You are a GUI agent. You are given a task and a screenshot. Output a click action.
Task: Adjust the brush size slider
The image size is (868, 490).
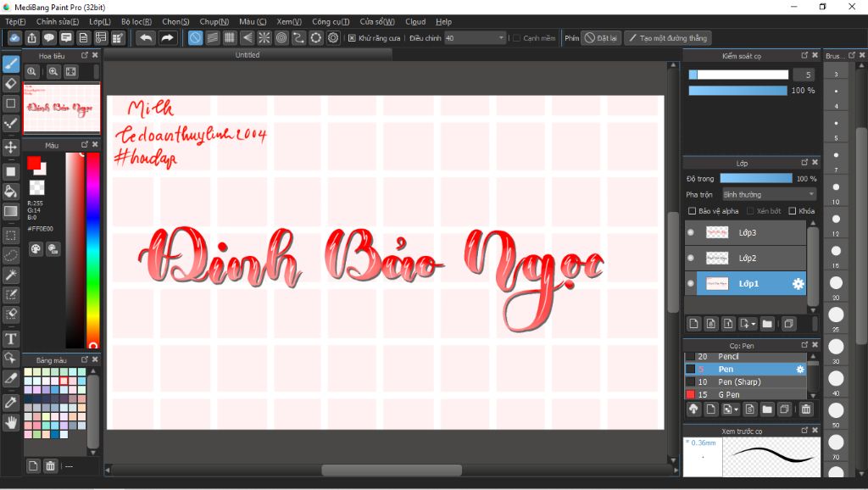(x=738, y=75)
